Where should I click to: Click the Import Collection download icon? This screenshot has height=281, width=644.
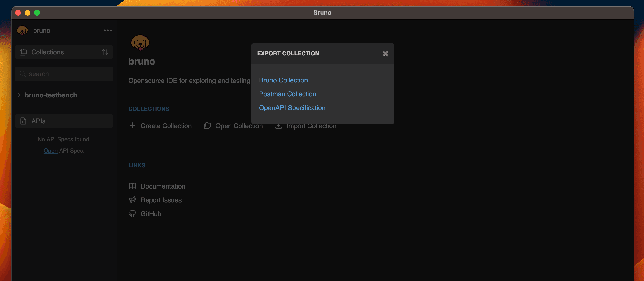pyautogui.click(x=279, y=126)
